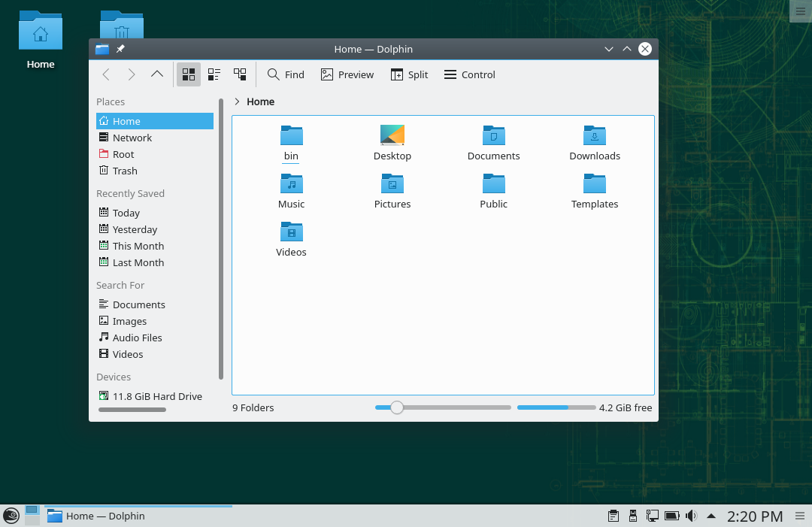
Task: Show files saved Last Month
Action: tap(155, 262)
